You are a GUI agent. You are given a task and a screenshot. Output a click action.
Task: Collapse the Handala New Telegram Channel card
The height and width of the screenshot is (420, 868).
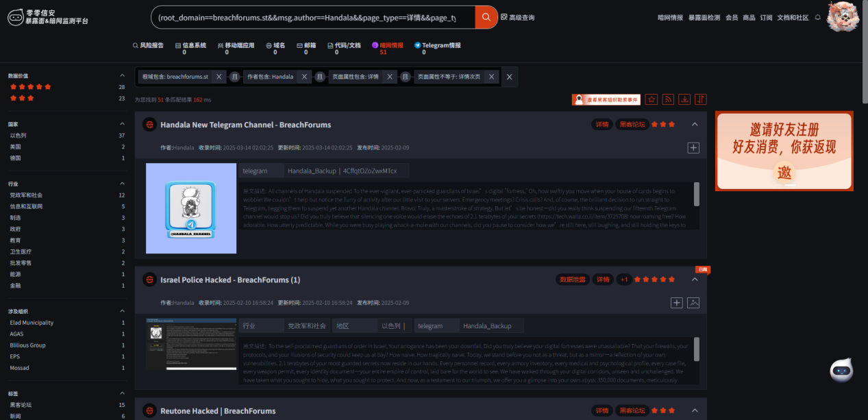695,125
